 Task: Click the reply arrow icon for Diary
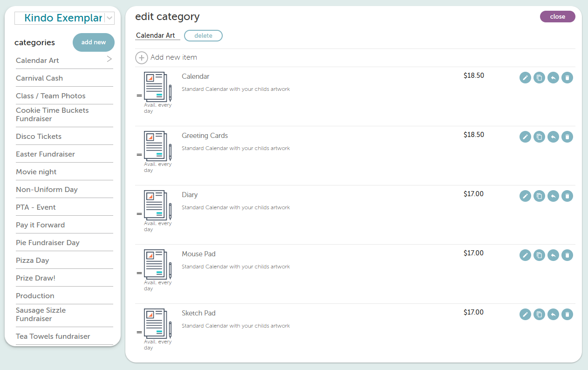553,196
